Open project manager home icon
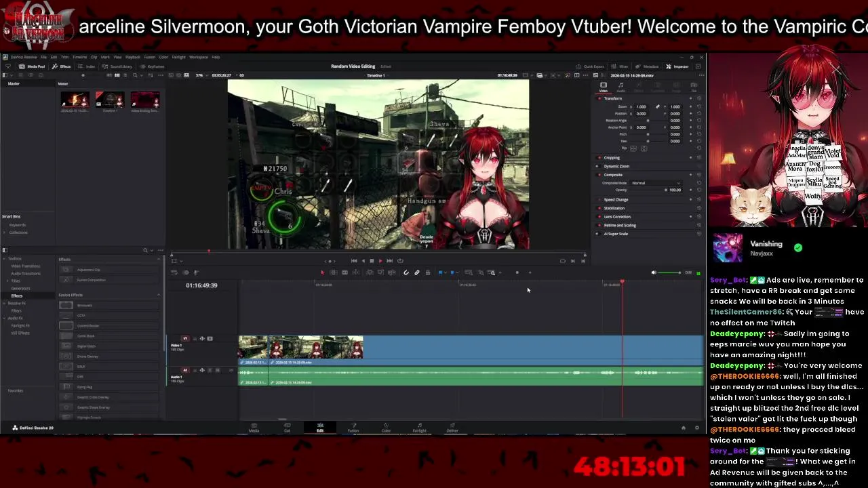The width and height of the screenshot is (868, 488). (683, 428)
